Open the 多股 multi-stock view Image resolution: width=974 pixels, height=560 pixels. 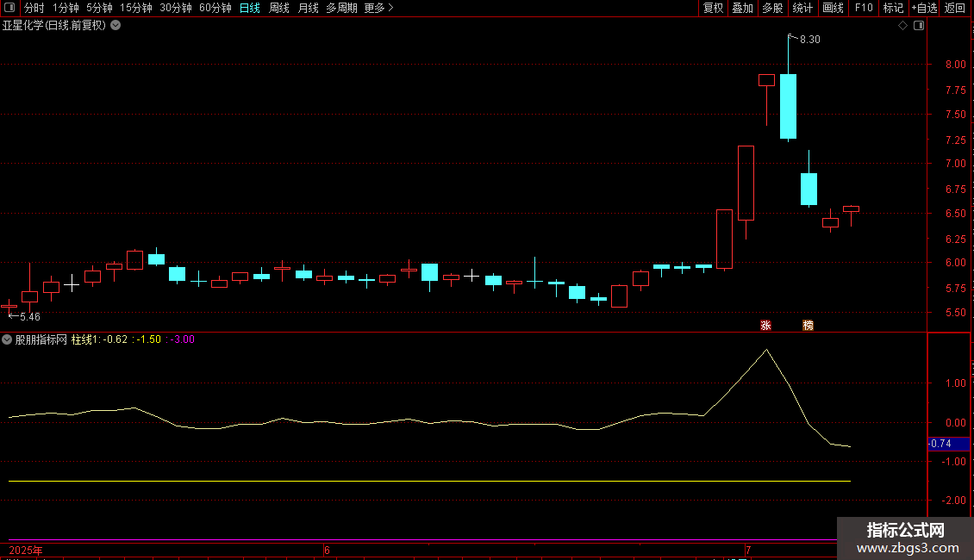pos(772,8)
